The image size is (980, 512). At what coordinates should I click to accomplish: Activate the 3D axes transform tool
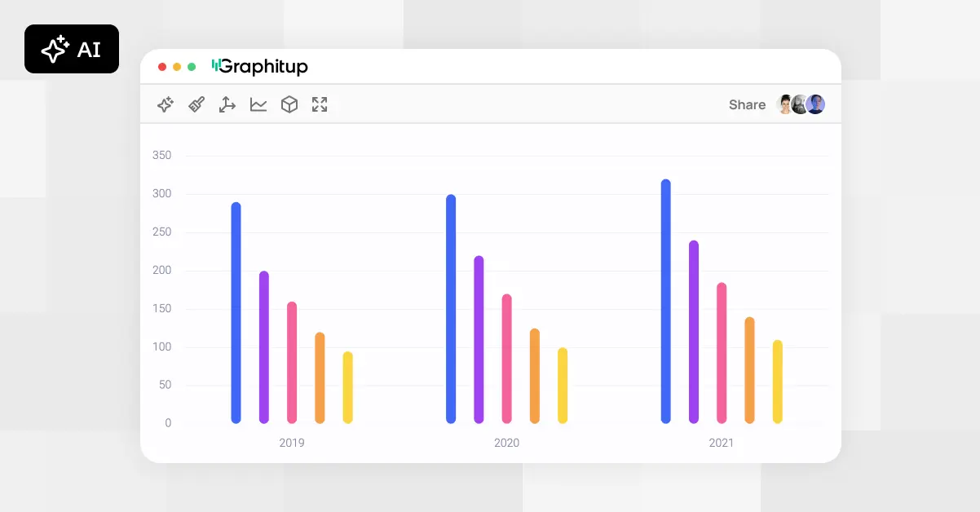click(x=227, y=104)
